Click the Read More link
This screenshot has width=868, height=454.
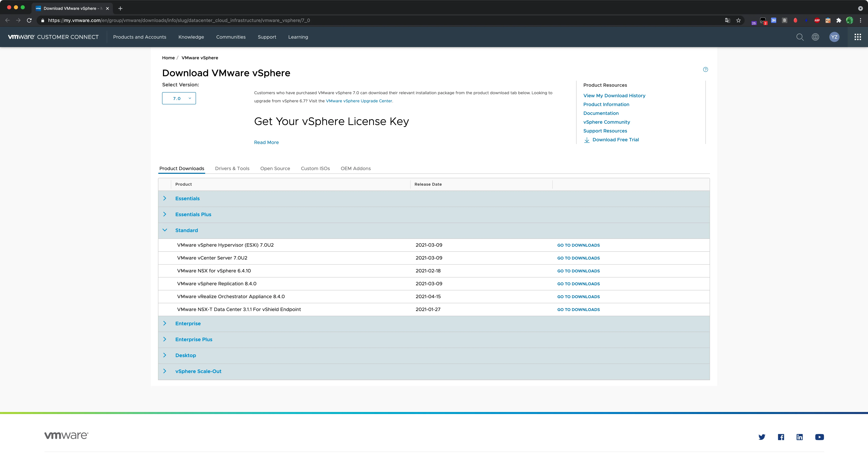[266, 142]
